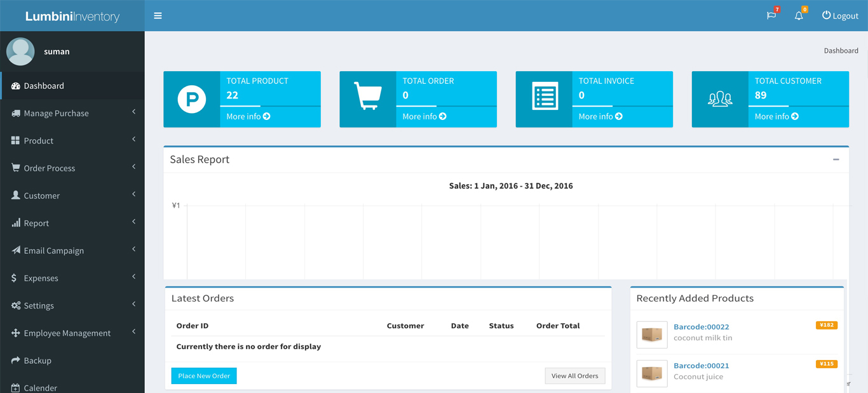
Task: Click the View All Orders button
Action: (574, 376)
